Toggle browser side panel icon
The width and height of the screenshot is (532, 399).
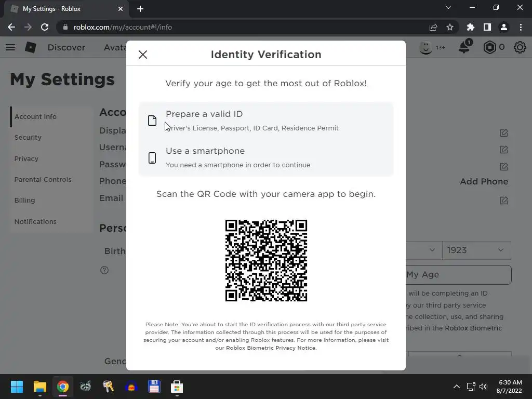pos(487,27)
